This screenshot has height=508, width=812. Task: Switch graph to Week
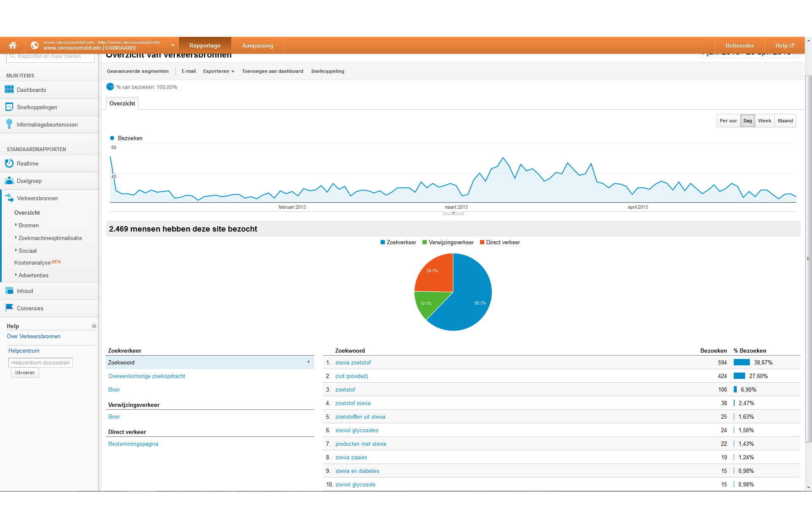765,121
